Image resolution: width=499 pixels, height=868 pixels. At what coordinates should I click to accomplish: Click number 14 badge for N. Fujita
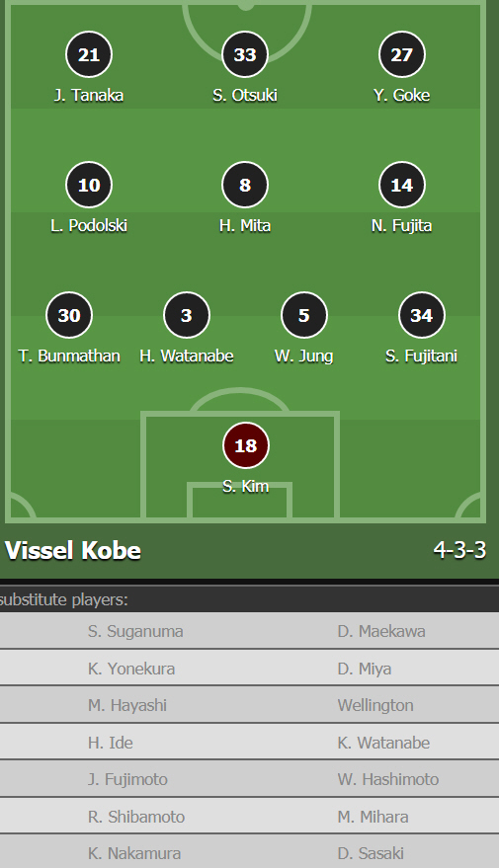[401, 185]
